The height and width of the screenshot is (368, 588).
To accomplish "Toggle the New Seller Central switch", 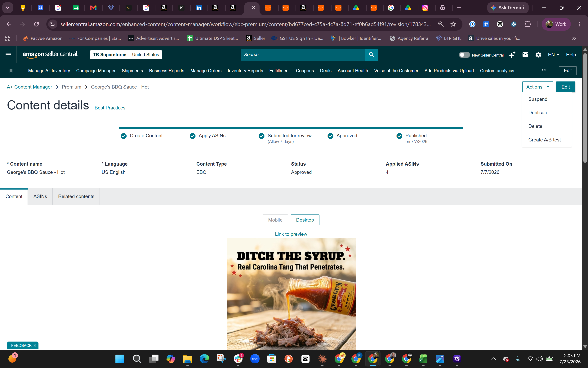I will click(x=464, y=55).
